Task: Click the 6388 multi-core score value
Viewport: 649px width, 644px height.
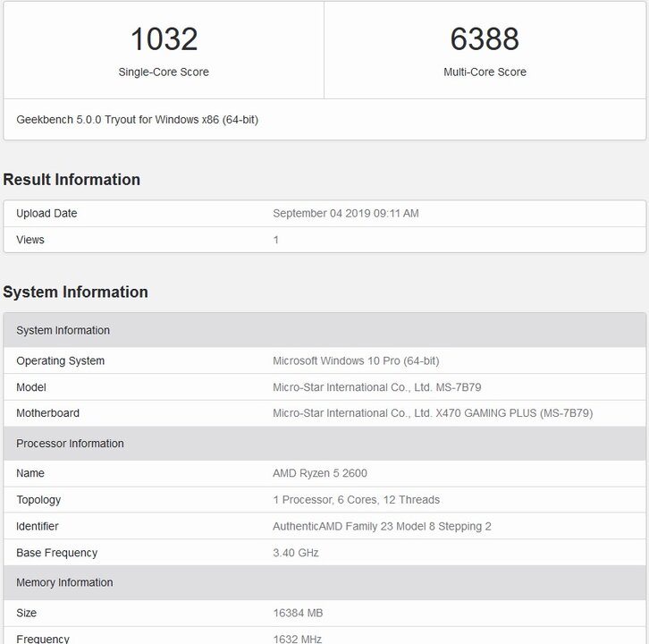Action: 485,39
